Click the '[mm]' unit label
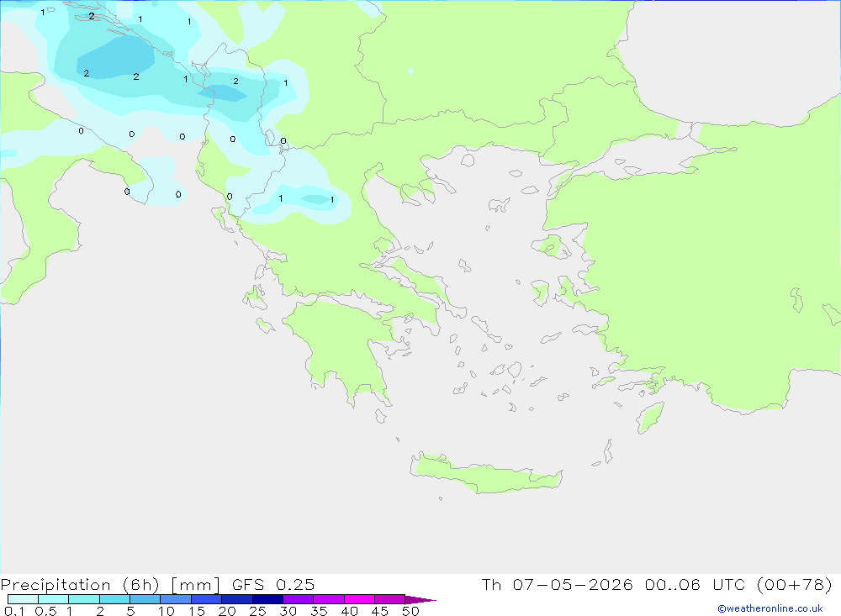The width and height of the screenshot is (841, 616). [x=196, y=585]
